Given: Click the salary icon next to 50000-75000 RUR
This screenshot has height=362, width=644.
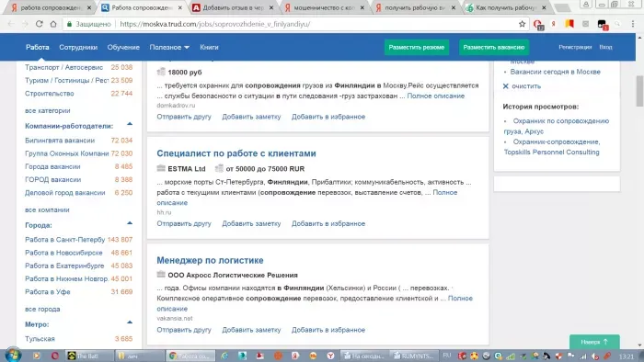Looking at the screenshot, I should [x=219, y=168].
